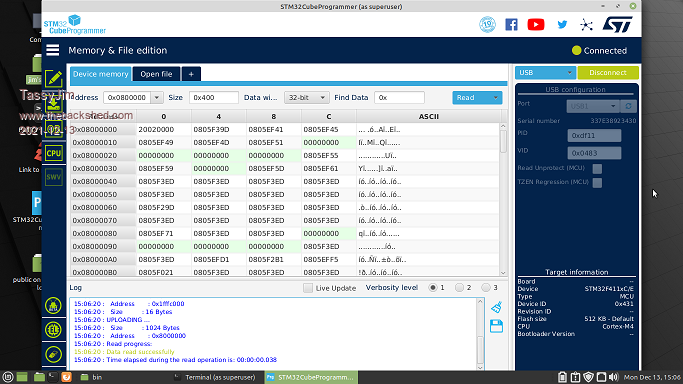Tick the Read Unprotect (MCU) checkbox
Screen dimensions: 683x384
597,168
